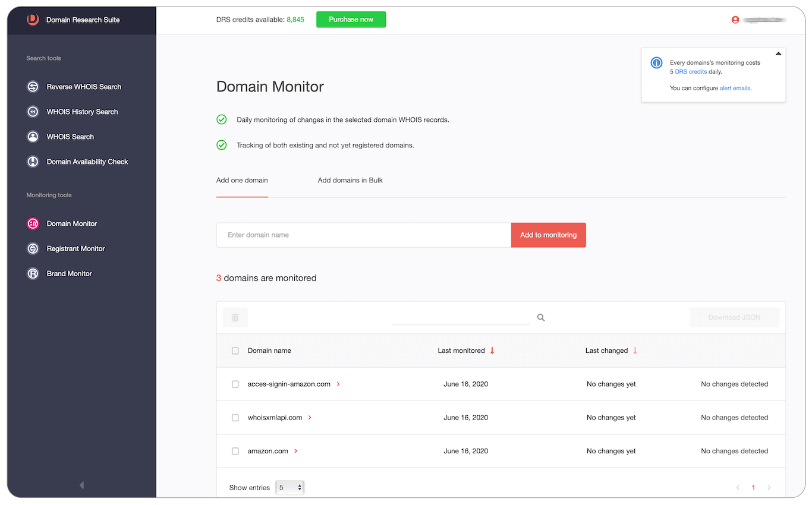812x505 pixels.
Task: Click the blurred username at top right
Action: pos(765,20)
